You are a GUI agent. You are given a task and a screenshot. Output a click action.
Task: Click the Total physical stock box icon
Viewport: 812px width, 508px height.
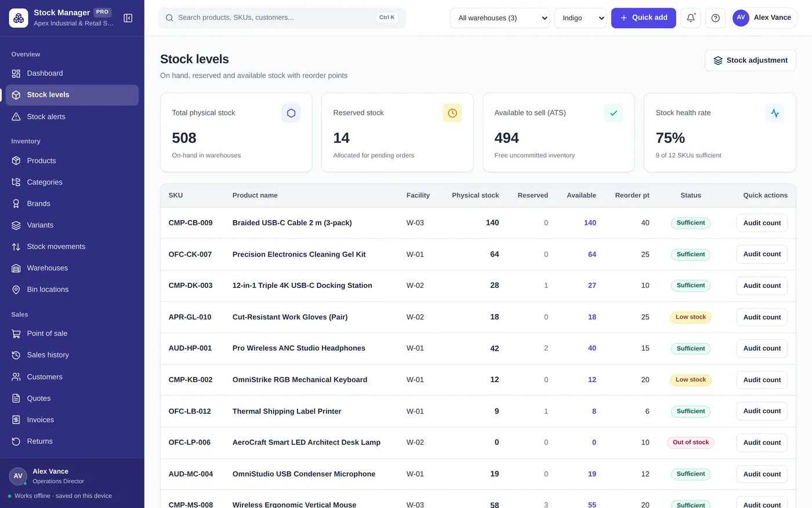pos(291,113)
